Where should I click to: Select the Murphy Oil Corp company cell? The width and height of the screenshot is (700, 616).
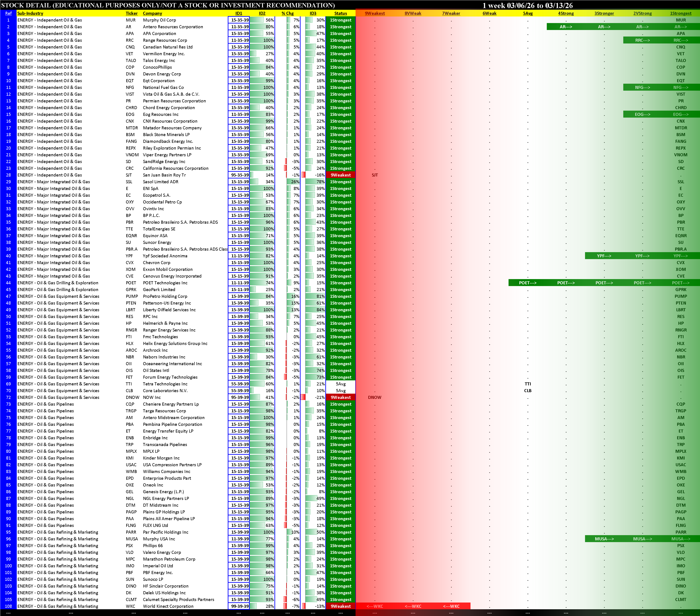point(159,20)
